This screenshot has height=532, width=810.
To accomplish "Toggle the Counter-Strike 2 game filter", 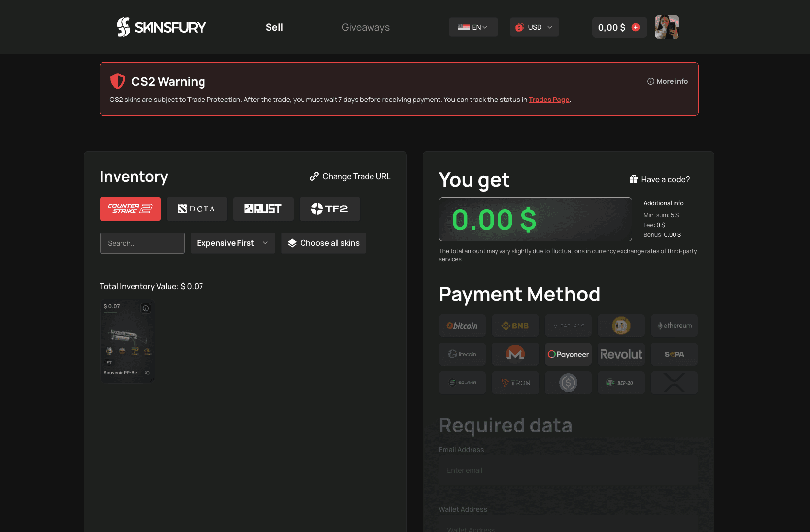I will point(130,208).
